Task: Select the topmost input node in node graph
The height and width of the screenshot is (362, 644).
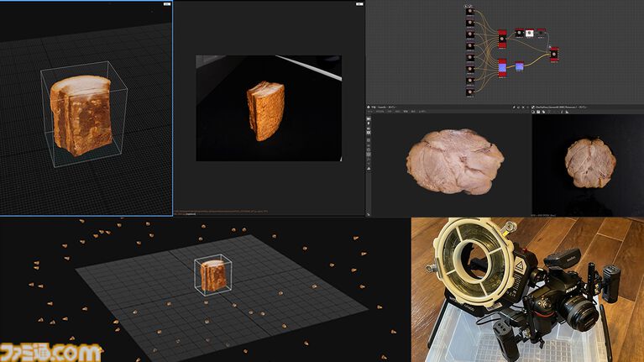Action: tap(470, 11)
